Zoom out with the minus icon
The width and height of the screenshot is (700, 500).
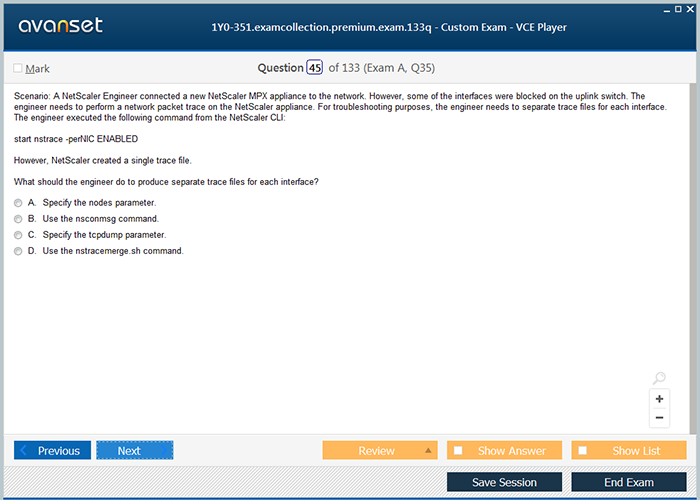tap(659, 418)
